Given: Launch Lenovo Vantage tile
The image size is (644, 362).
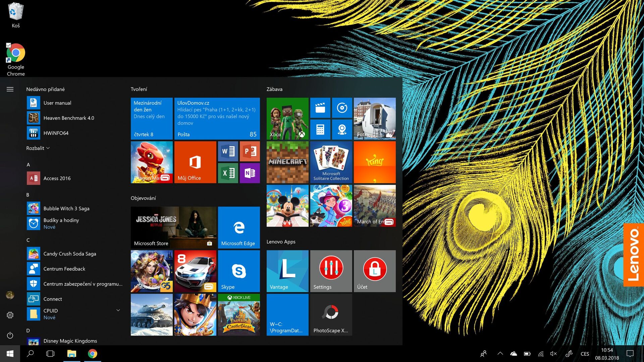Looking at the screenshot, I should 287,271.
